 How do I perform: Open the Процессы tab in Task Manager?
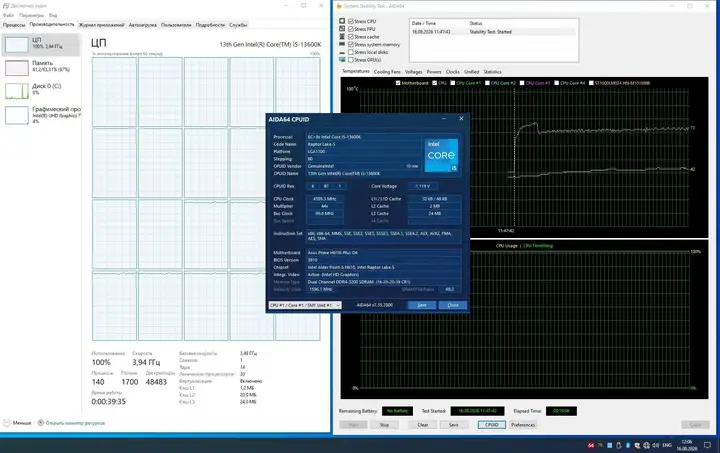click(14, 25)
